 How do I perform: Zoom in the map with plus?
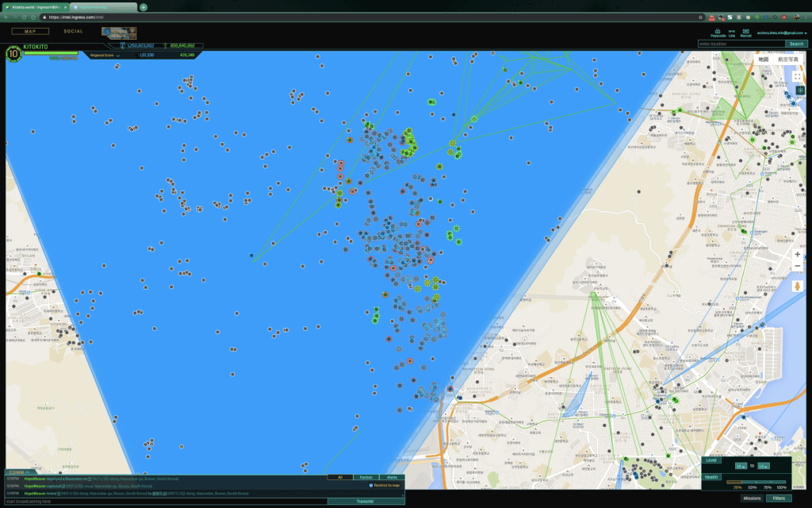pyautogui.click(x=798, y=255)
